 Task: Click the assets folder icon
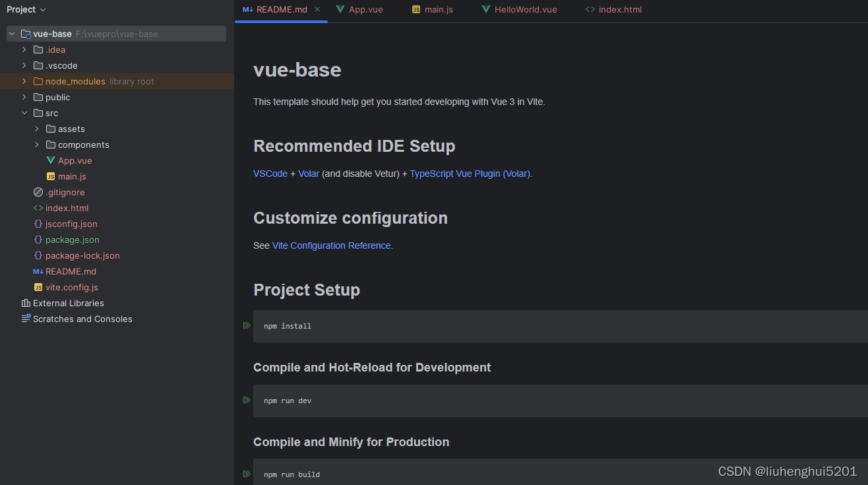[51, 129]
